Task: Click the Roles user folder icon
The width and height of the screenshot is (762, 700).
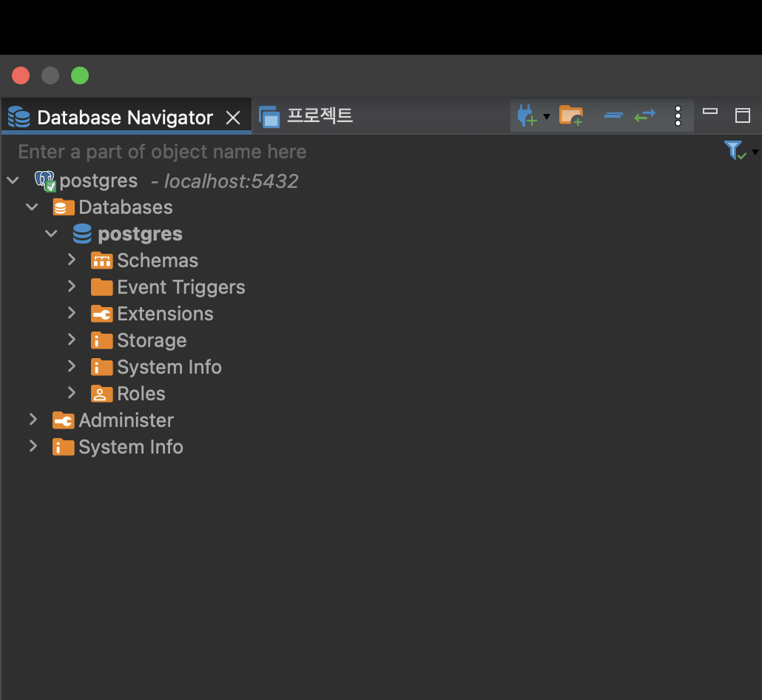Action: [101, 394]
